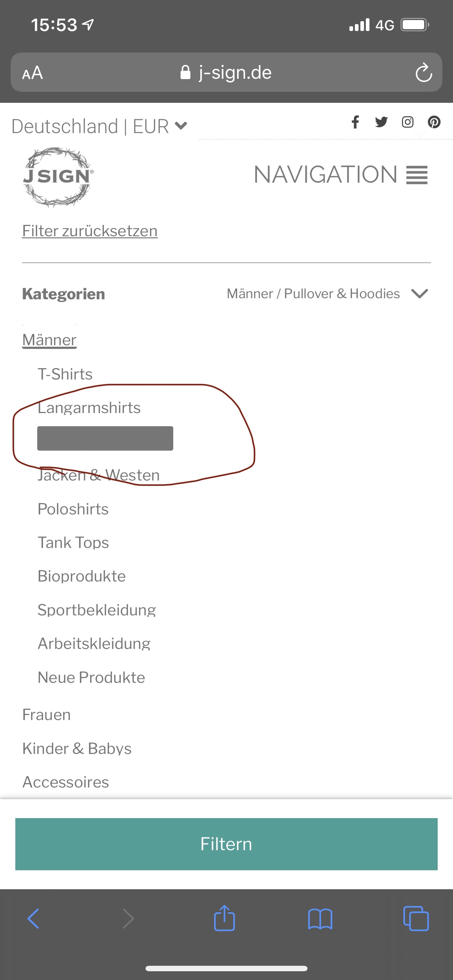Reload the page in Safari
This screenshot has width=453, height=980.
(423, 73)
